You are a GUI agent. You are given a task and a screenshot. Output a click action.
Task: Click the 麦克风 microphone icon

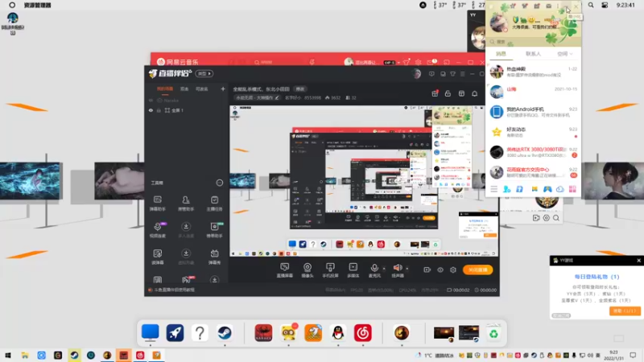point(374,268)
